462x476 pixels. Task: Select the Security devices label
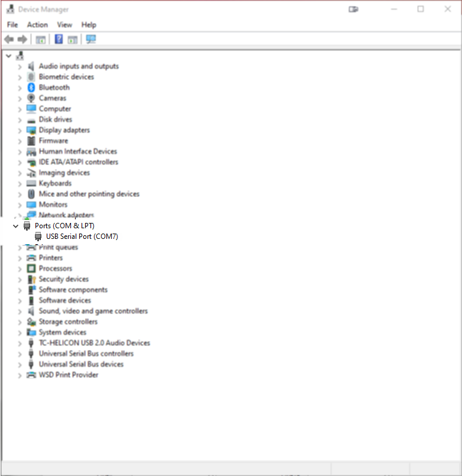(64, 279)
